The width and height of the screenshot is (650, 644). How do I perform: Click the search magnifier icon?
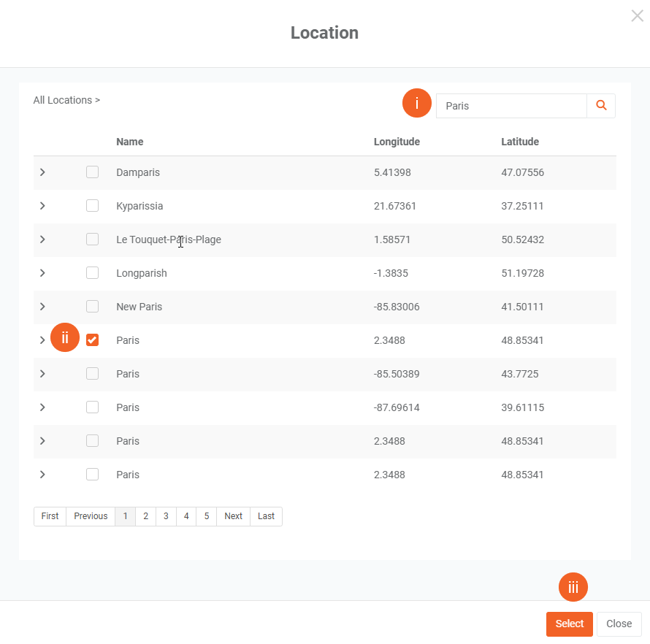coord(601,106)
